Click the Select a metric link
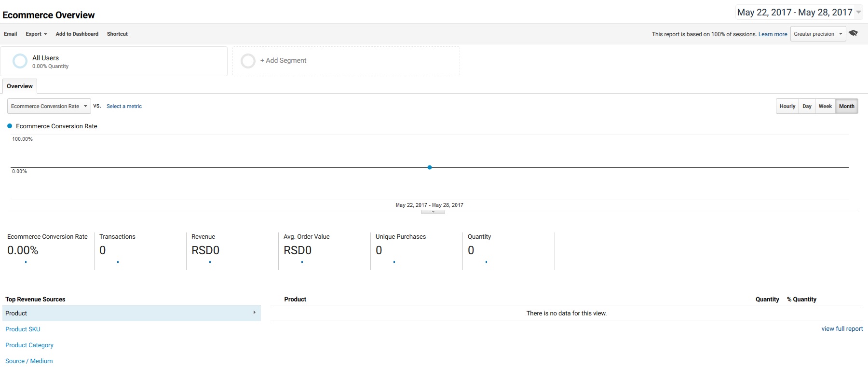The width and height of the screenshot is (868, 367). click(x=124, y=106)
